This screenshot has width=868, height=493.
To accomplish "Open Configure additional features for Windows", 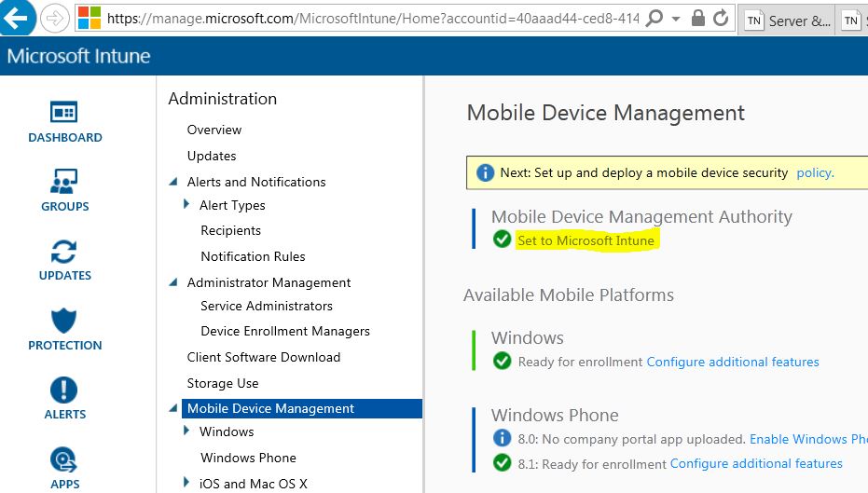I will 733,362.
